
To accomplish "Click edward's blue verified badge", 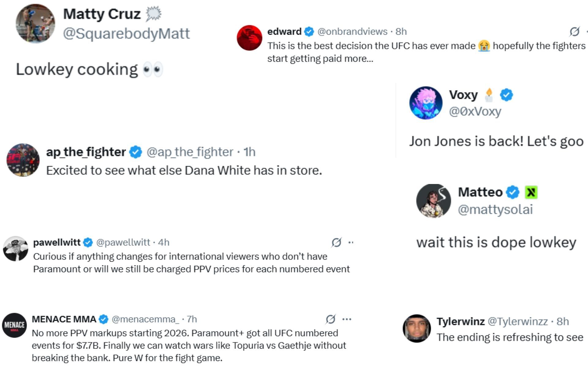I will click(x=309, y=31).
